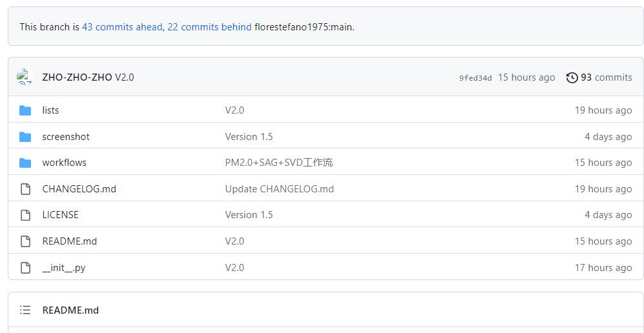Click the ZHO-ZHO-ZHO author avatar
Image resolution: width=644 pixels, height=333 pixels.
pos(25,77)
